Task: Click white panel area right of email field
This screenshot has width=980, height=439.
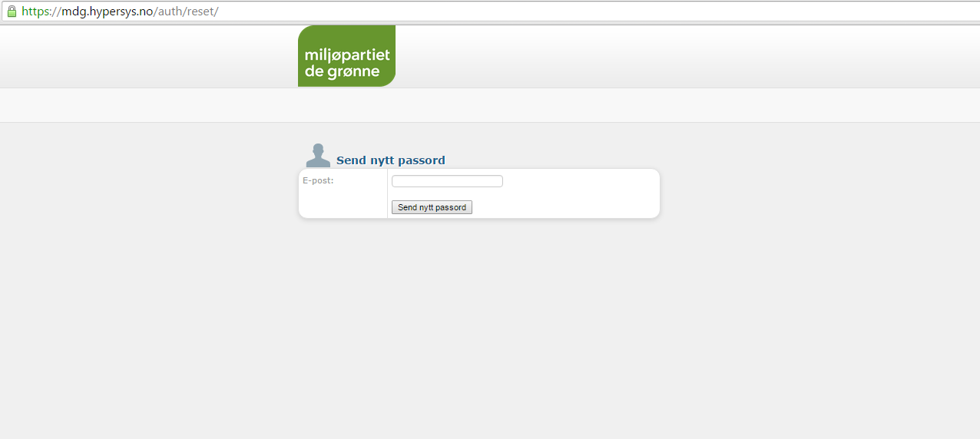Action: [580, 181]
